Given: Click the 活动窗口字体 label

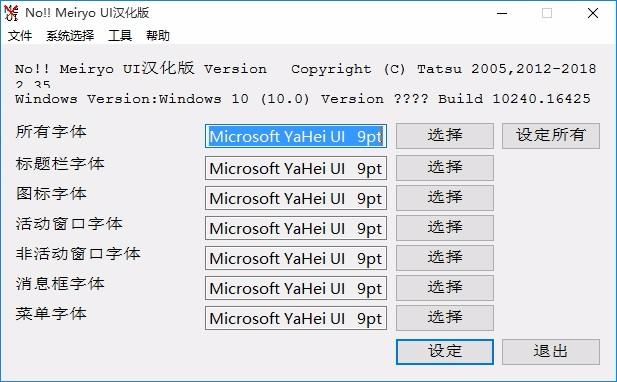Looking at the screenshot, I should tap(69, 223).
